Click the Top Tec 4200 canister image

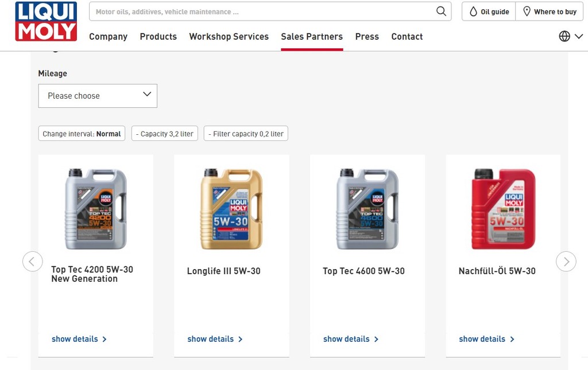(96, 209)
